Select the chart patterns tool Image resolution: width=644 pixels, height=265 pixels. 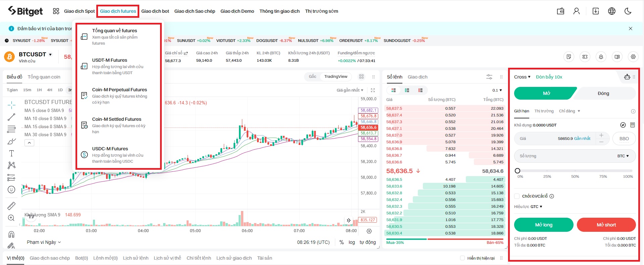coord(11,165)
